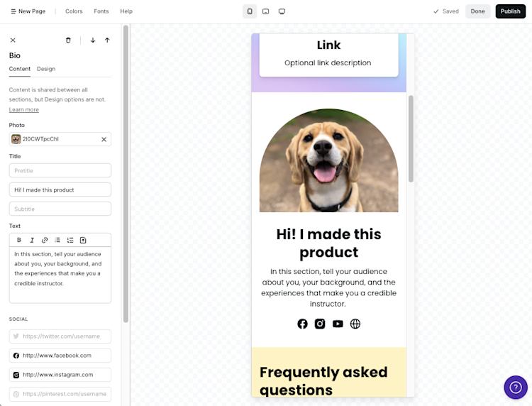Viewport: 532px width, 406px height.
Task: Click the Pretitle input field
Action: (x=60, y=170)
